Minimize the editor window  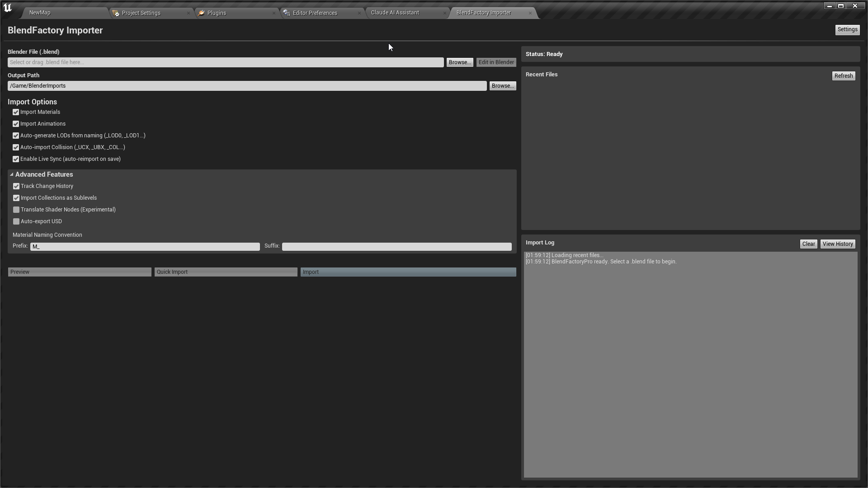click(x=829, y=6)
